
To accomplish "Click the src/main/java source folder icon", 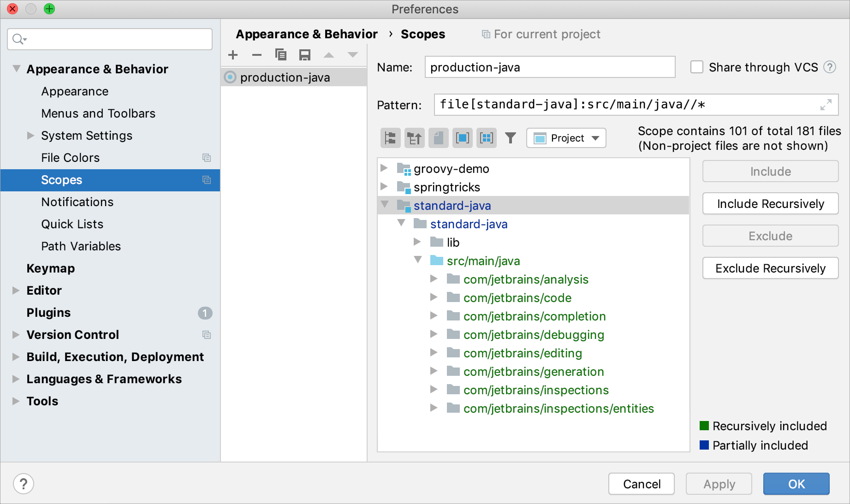I will (x=437, y=261).
